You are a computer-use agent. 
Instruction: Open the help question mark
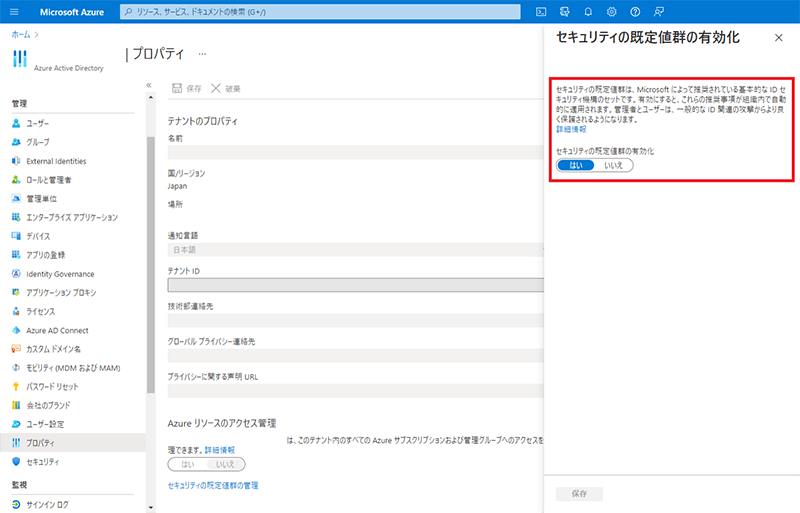(635, 12)
